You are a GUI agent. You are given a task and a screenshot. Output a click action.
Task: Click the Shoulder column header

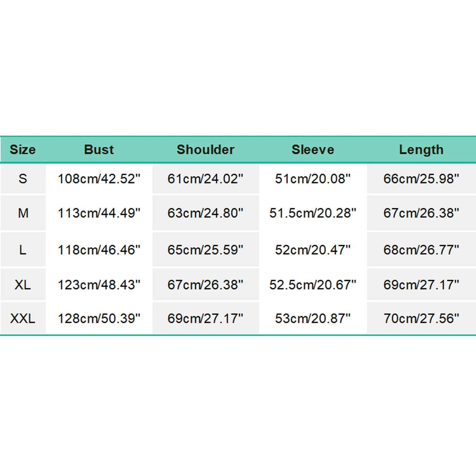point(206,150)
